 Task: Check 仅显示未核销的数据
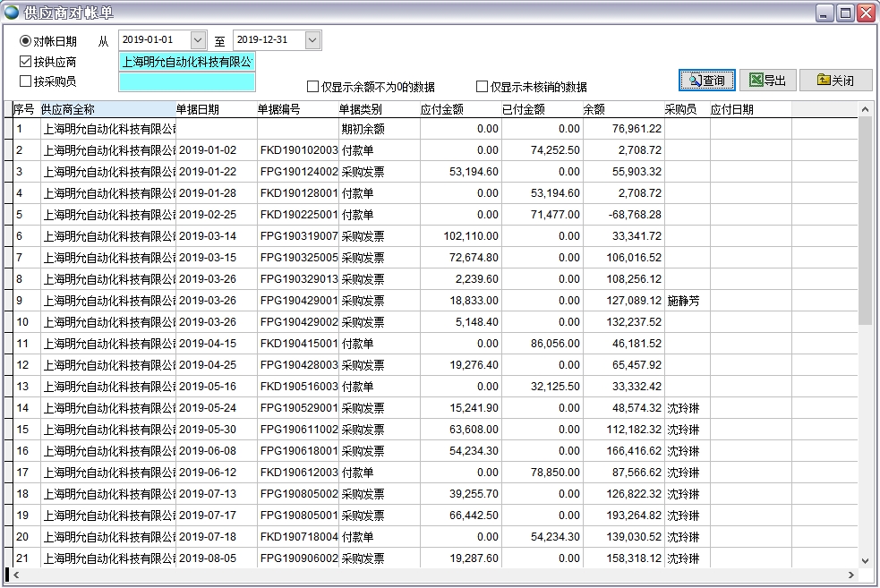tap(482, 85)
